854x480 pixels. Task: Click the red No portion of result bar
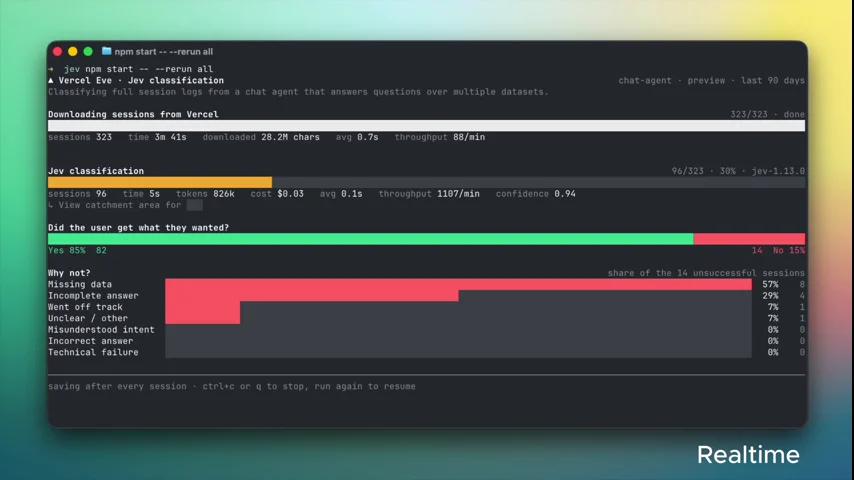click(749, 239)
